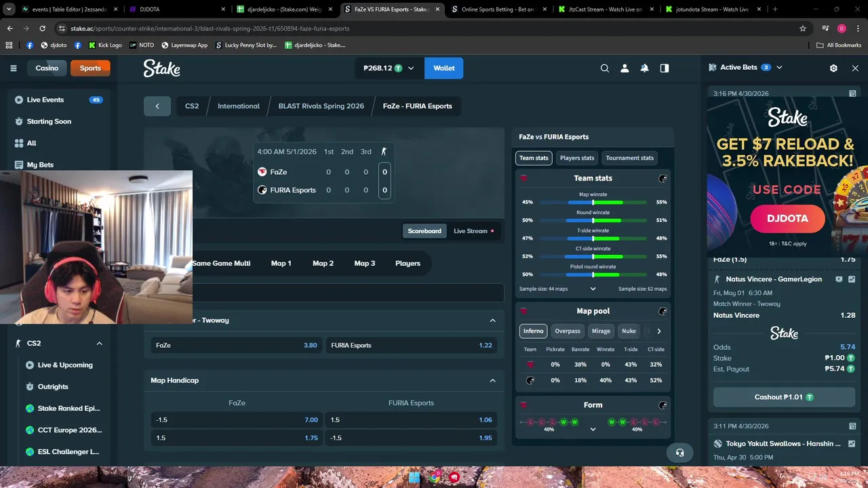868x488 pixels.
Task: Click share icon on 3:16 PM bet
Action: point(852,94)
